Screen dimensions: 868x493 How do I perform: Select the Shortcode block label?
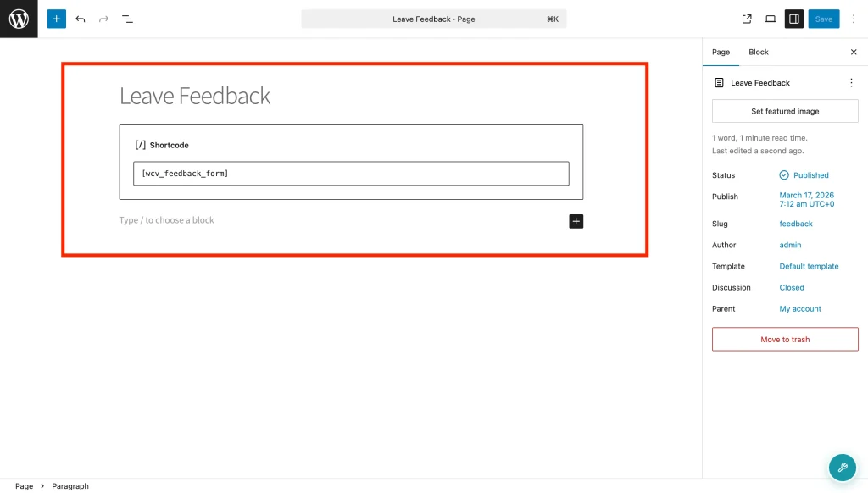point(169,146)
